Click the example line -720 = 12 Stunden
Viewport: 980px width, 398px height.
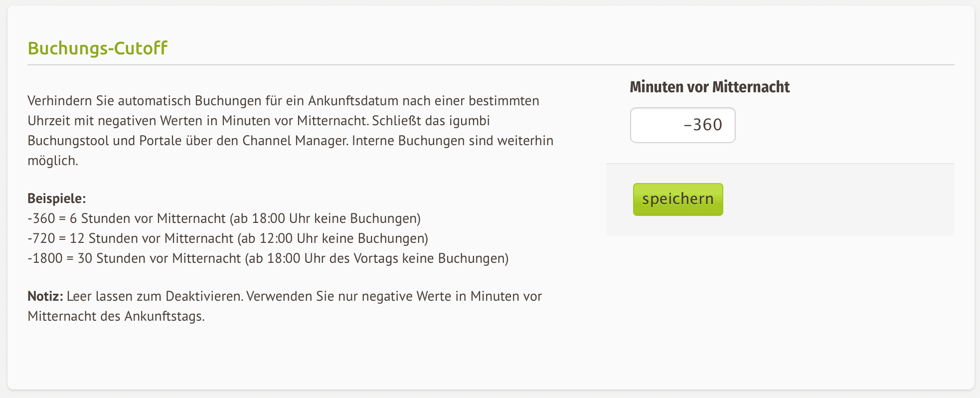[227, 238]
